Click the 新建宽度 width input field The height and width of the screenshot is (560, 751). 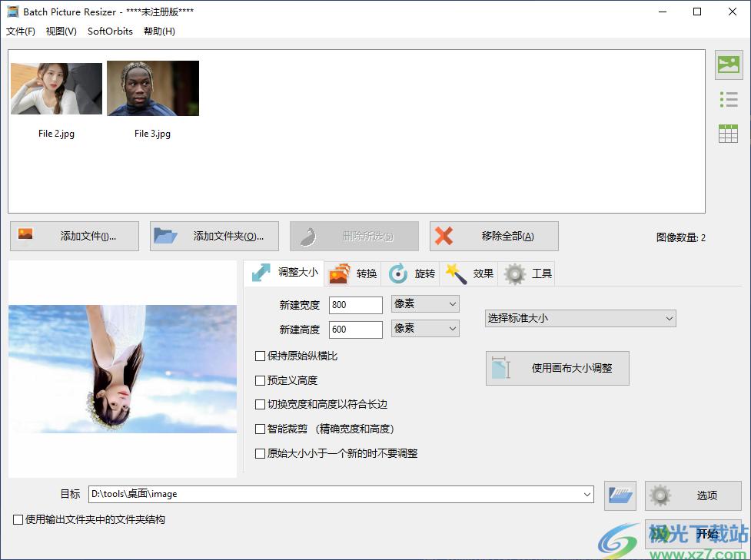tap(355, 305)
